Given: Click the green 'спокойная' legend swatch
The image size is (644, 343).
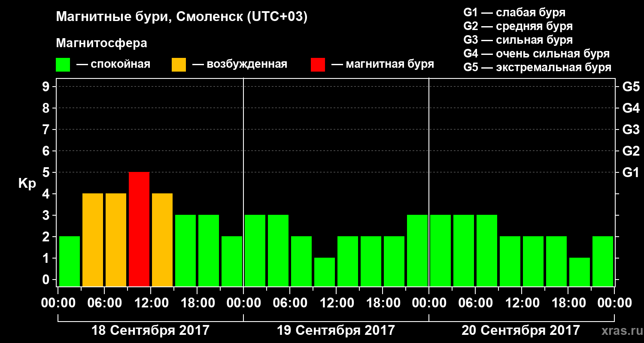Looking at the screenshot, I should (x=63, y=65).
